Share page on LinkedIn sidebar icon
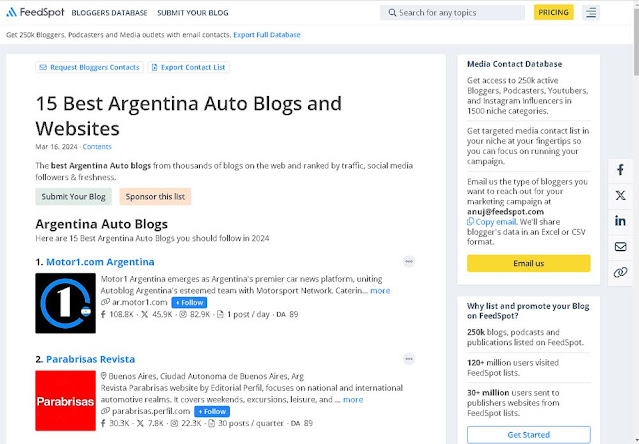The width and height of the screenshot is (639, 444). coord(620,221)
